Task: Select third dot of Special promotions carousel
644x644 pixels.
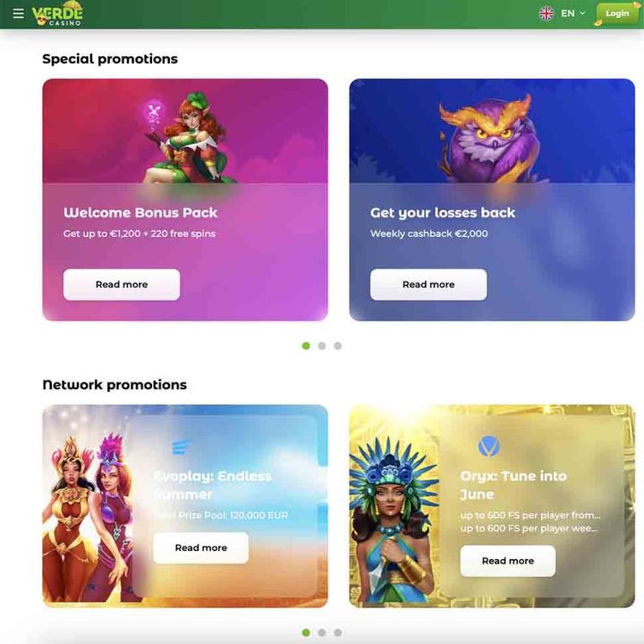Action: pos(337,346)
